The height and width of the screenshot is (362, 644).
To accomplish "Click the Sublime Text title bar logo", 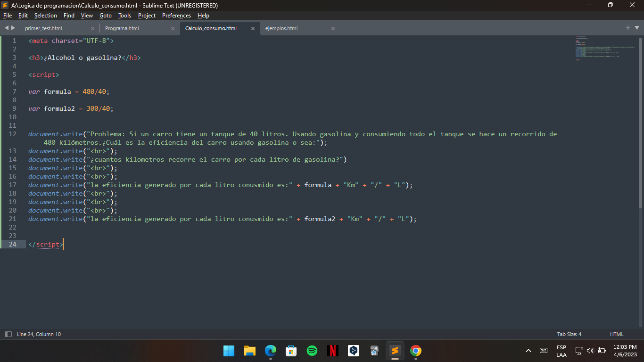I will 5,5.
